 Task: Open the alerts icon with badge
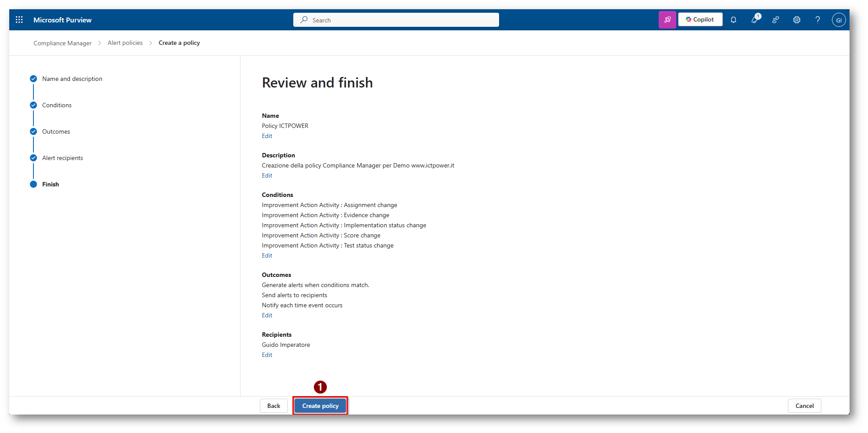tap(755, 20)
